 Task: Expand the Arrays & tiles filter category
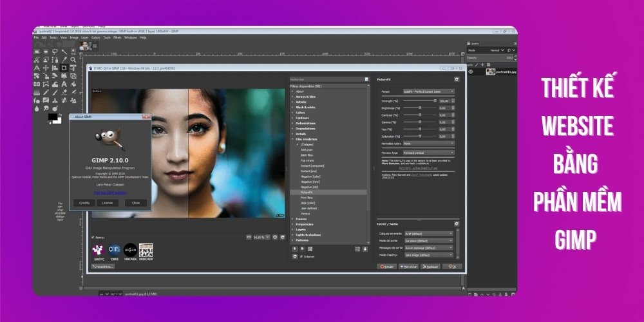[x=292, y=97]
